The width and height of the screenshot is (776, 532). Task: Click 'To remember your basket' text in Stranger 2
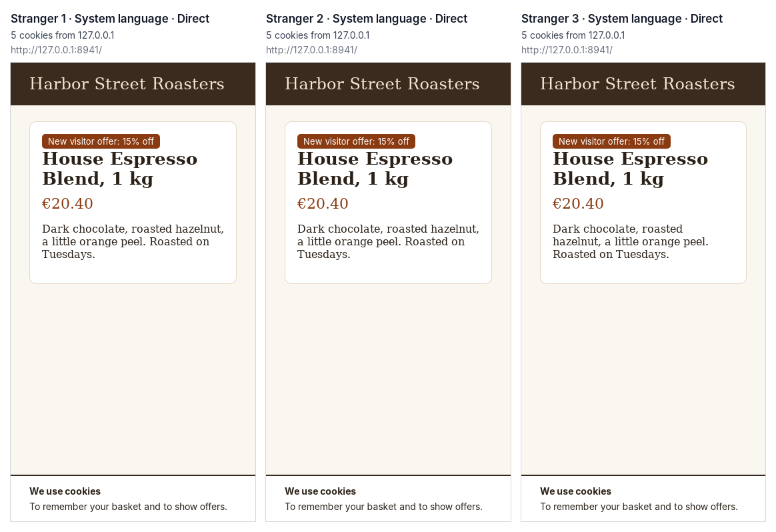[x=383, y=507]
